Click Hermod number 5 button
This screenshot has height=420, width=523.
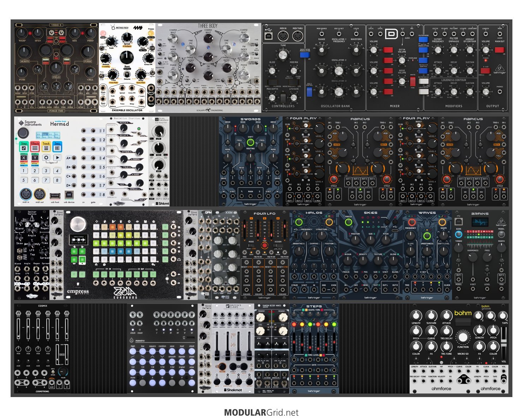click(x=24, y=180)
